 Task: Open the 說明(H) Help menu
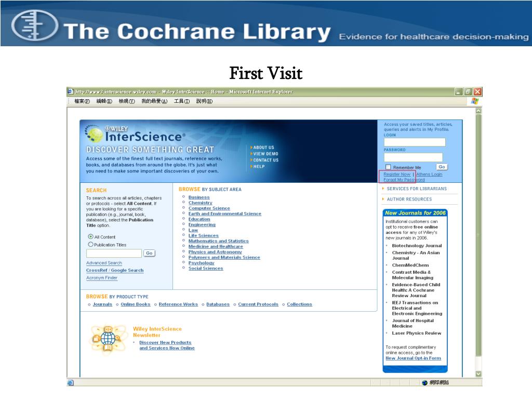click(x=204, y=101)
